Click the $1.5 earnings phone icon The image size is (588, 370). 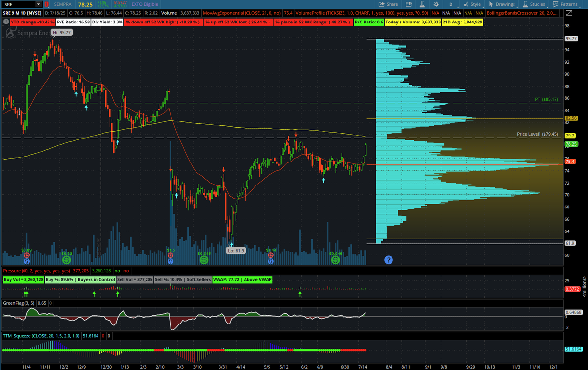coord(171,255)
